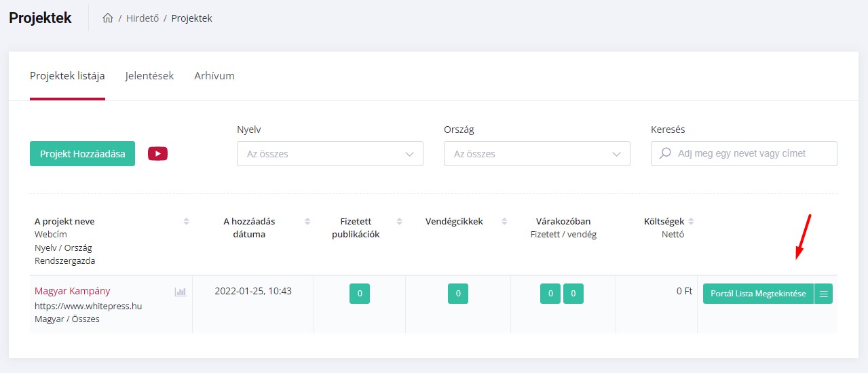The image size is (868, 373).
Task: Click the date 2022-01-25, 10:43 cell
Action: tap(253, 291)
